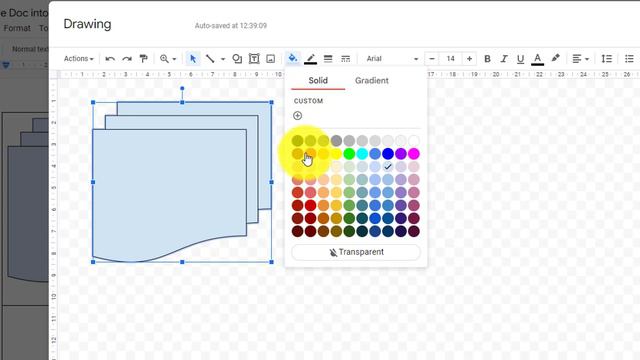Pick the purple swatch in bright row
Viewport: 640px width, 360px height.
pos(401,153)
